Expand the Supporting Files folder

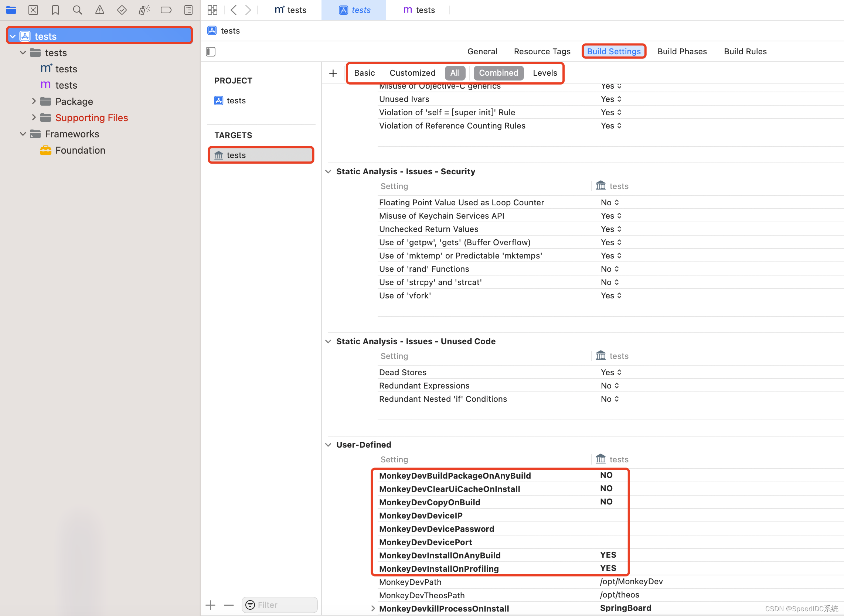pos(34,117)
